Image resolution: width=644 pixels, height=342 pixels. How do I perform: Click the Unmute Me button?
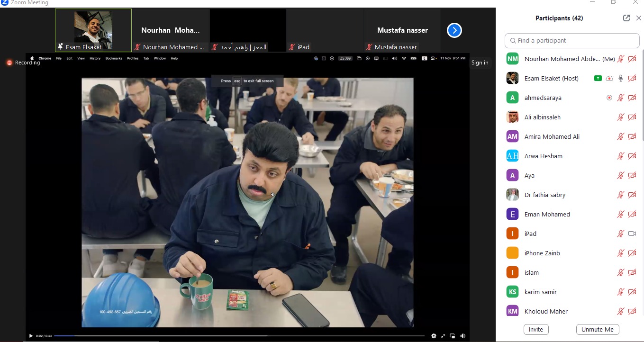pos(598,329)
